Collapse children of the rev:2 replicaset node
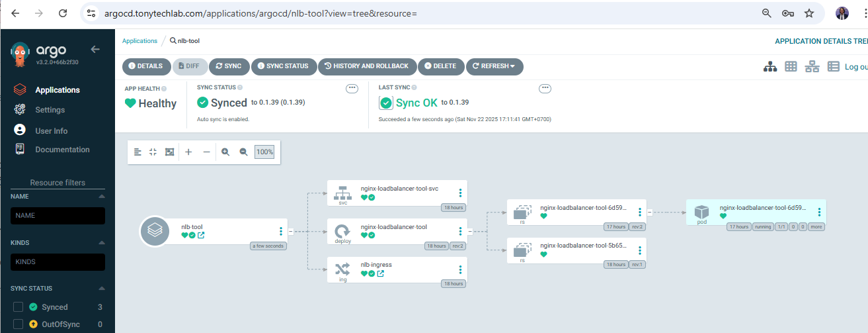The width and height of the screenshot is (868, 333). 649,212
